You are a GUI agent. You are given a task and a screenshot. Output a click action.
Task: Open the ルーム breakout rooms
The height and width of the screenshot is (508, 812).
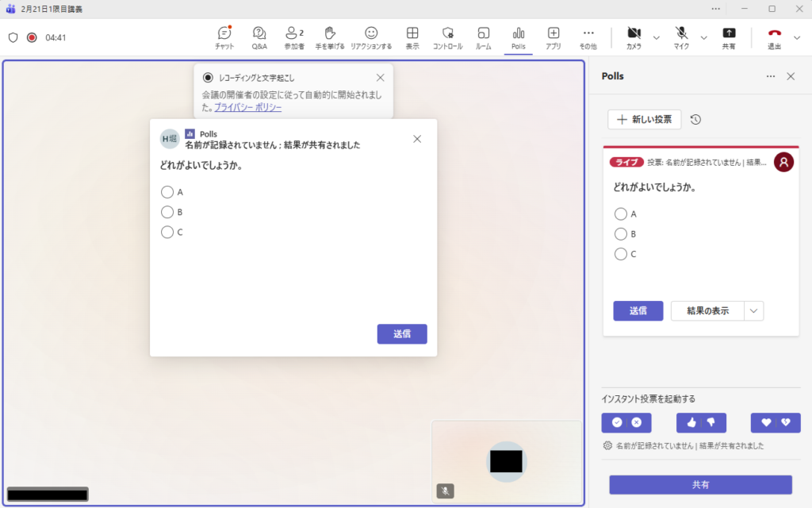pos(483,37)
